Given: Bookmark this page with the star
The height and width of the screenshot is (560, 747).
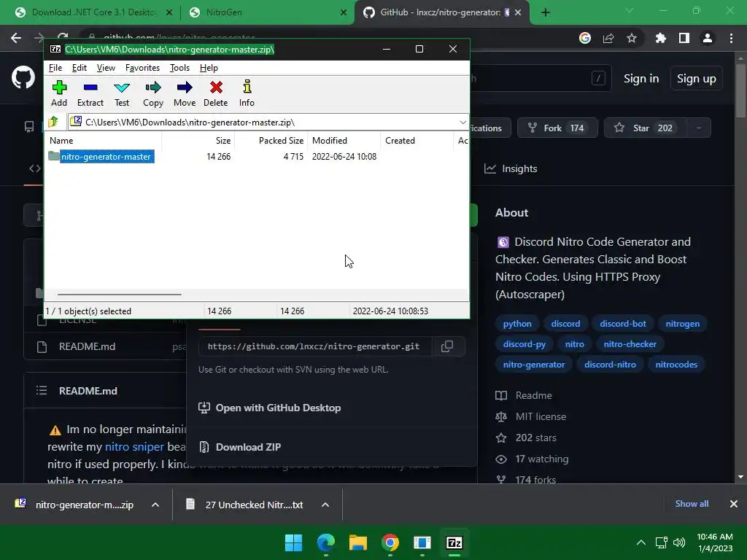Looking at the screenshot, I should 632,38.
